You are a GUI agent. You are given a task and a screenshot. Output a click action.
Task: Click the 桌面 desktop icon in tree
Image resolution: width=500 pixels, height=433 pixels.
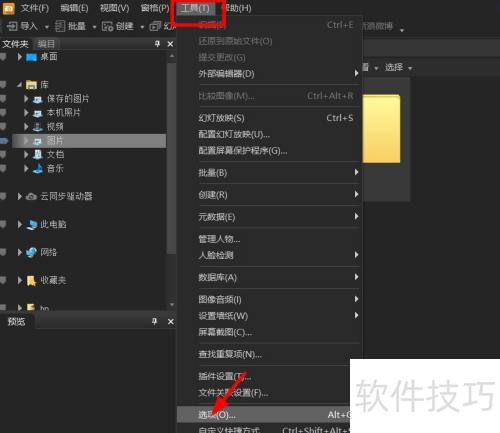pos(31,57)
